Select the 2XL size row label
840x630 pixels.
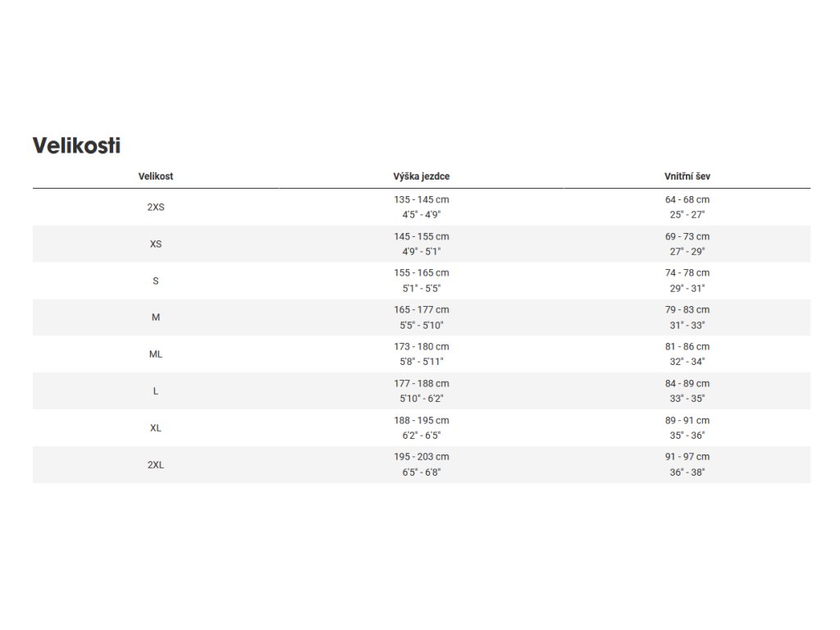pyautogui.click(x=156, y=465)
